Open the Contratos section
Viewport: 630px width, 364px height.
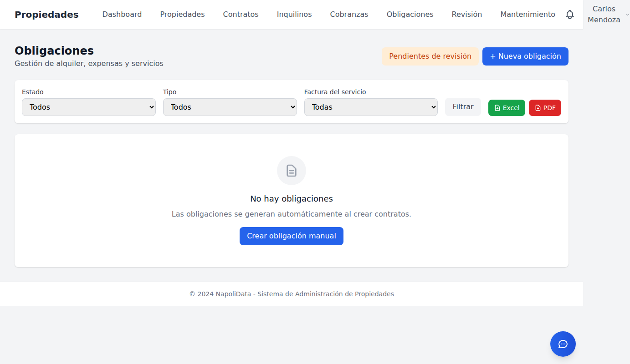tap(241, 14)
